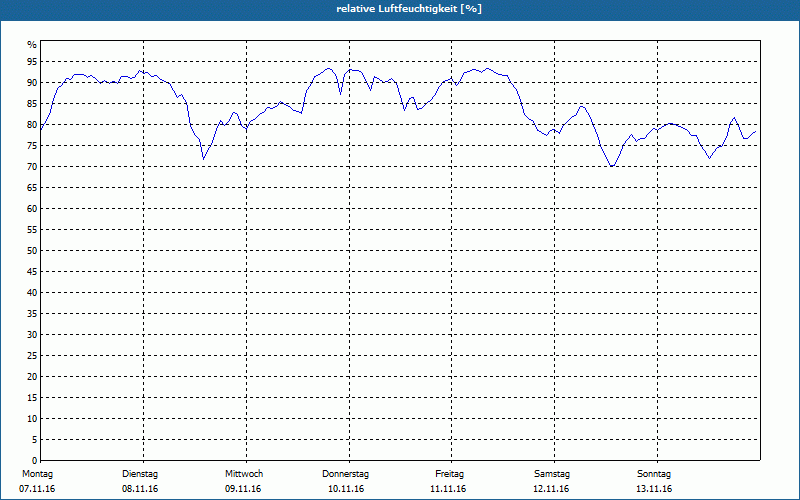This screenshot has height=500, width=800.
Task: Click the % unit label atop y-axis
Action: [x=32, y=45]
